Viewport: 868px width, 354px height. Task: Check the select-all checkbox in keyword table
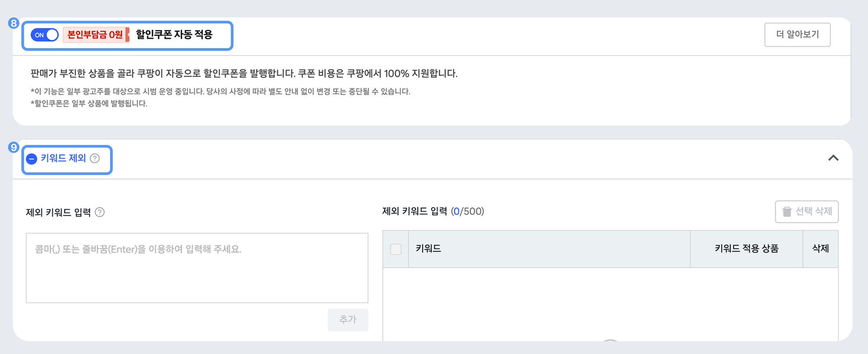click(395, 249)
